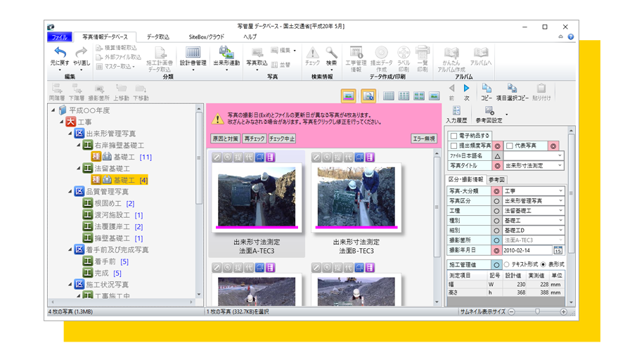
Task: Toggle the photo info overlay button
Action: click(x=368, y=96)
